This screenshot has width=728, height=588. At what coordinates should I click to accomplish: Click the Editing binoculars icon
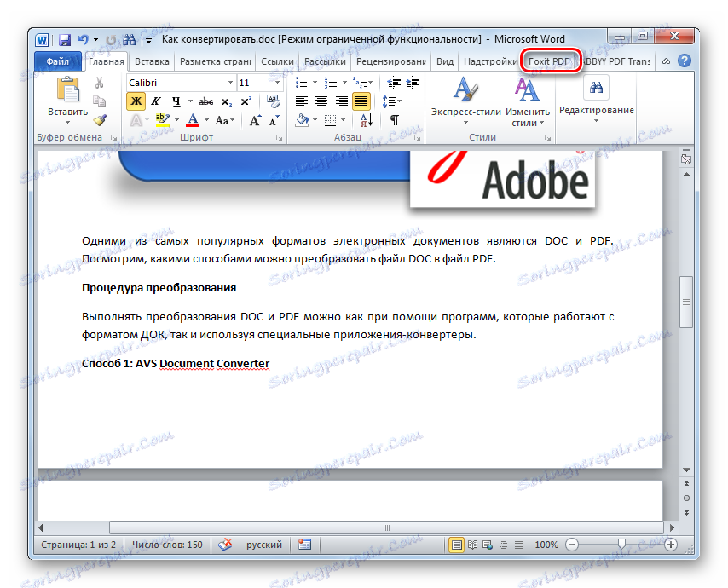click(x=596, y=88)
